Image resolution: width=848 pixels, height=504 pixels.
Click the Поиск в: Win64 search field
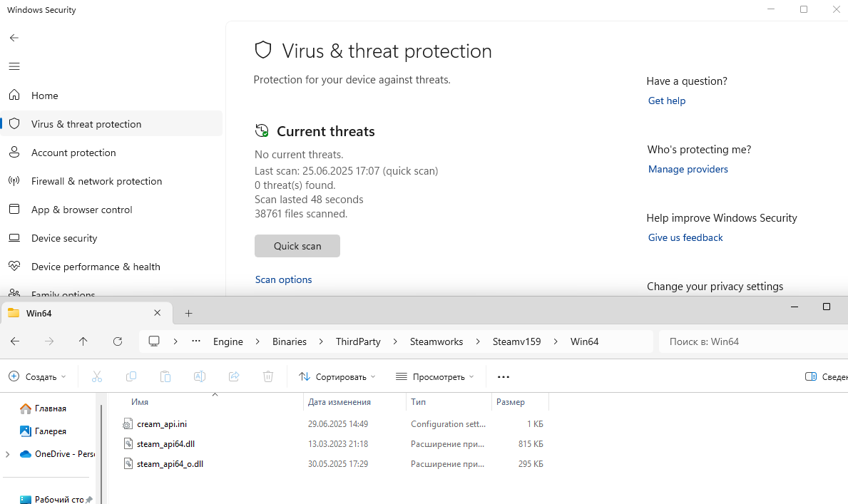click(x=753, y=341)
